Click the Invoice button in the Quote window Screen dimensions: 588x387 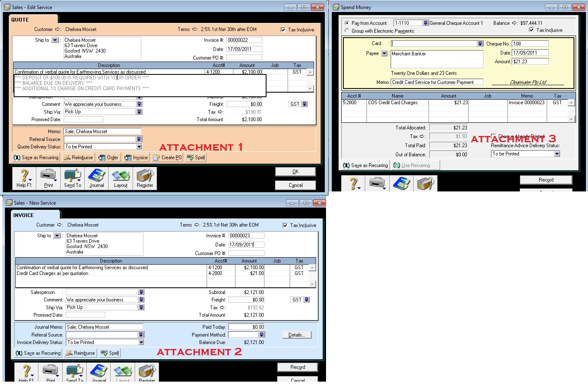pos(136,158)
